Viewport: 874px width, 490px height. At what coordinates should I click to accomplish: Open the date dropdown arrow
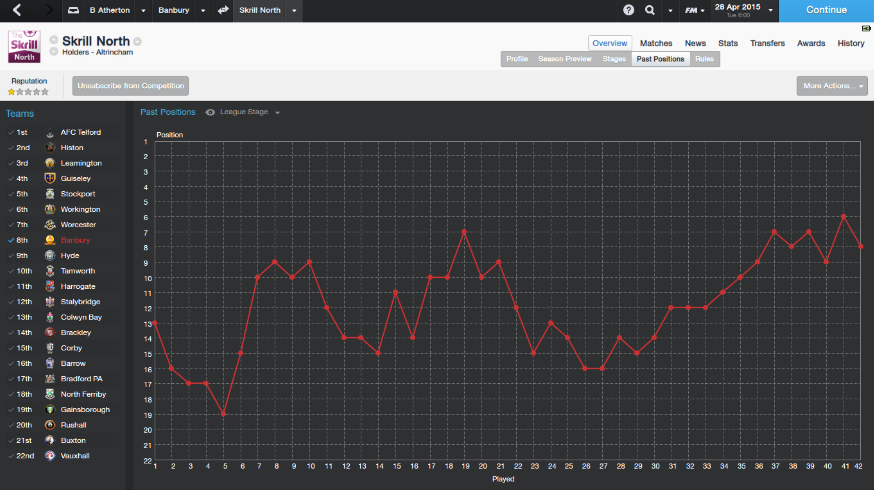(x=770, y=11)
